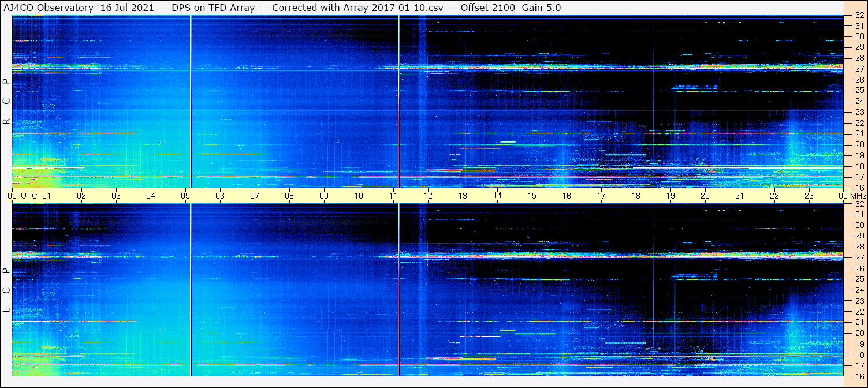Click the 02 UTC time axis label

(81, 196)
